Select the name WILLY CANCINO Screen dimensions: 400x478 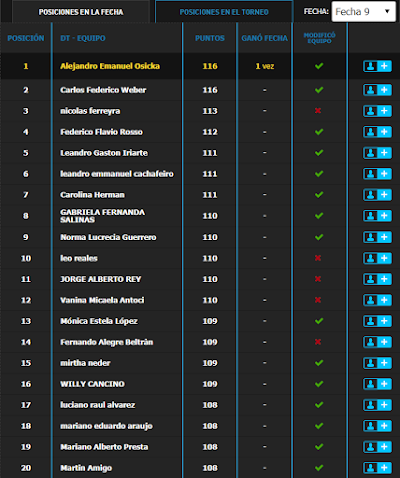click(92, 384)
